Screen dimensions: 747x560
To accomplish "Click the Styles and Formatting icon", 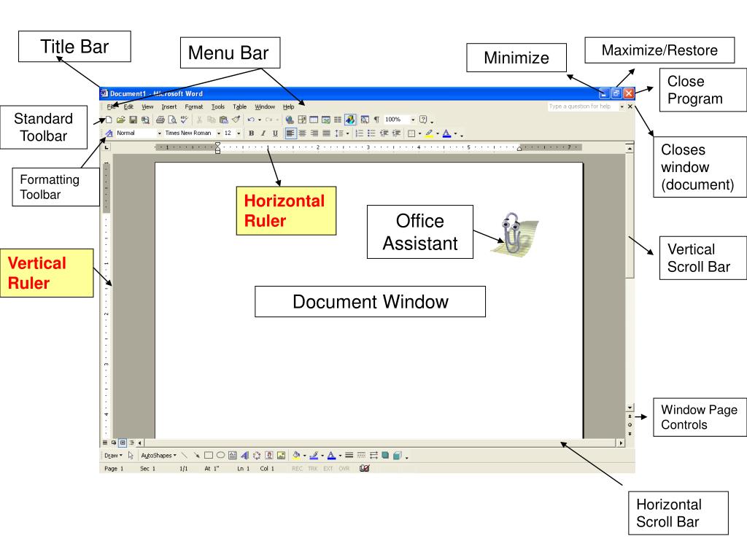I will [x=109, y=133].
